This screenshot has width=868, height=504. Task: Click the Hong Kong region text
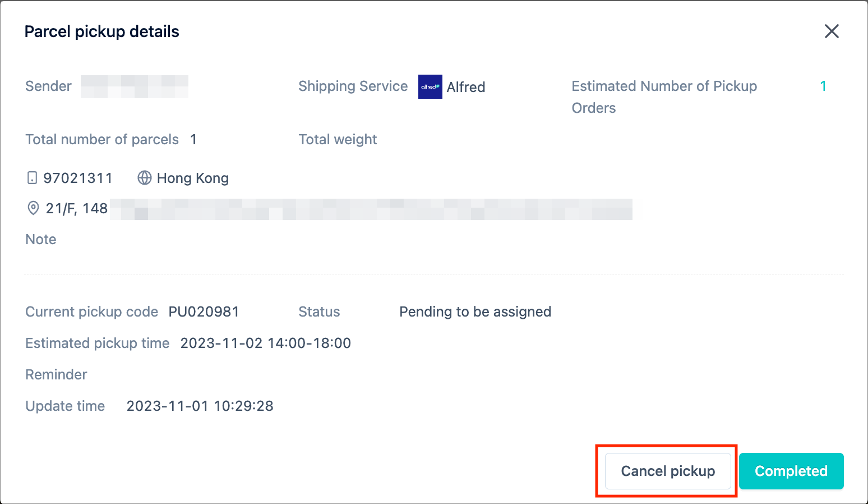193,178
